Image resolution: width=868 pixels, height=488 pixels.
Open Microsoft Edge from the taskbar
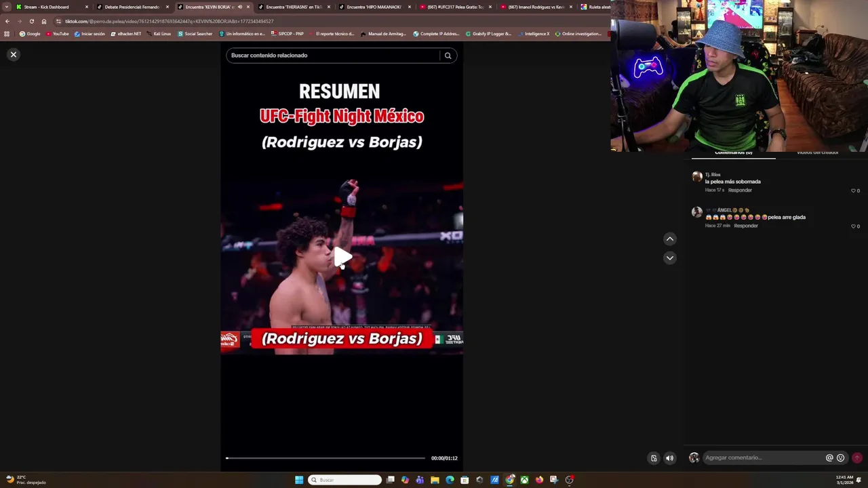point(450,480)
